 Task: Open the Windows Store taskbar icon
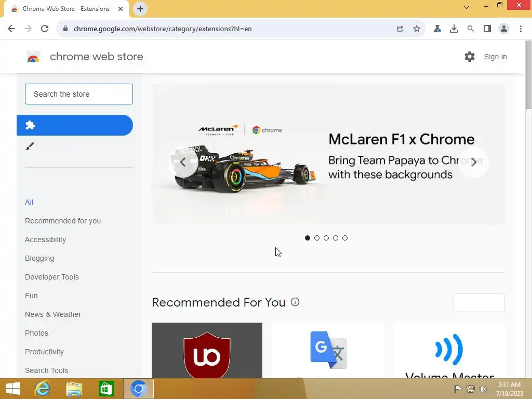click(x=106, y=389)
